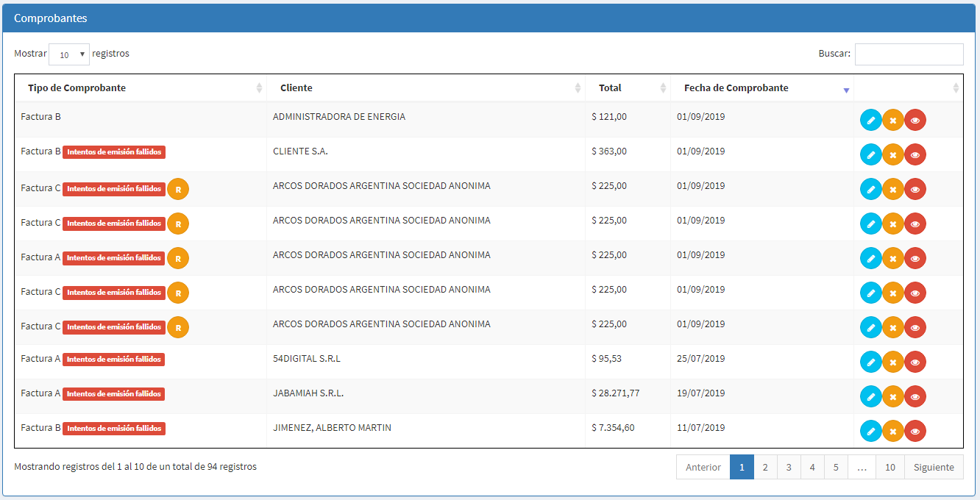
Task: Edit the 54DIGITAL S.R.L invoice with the pencil icon
Action: (871, 362)
